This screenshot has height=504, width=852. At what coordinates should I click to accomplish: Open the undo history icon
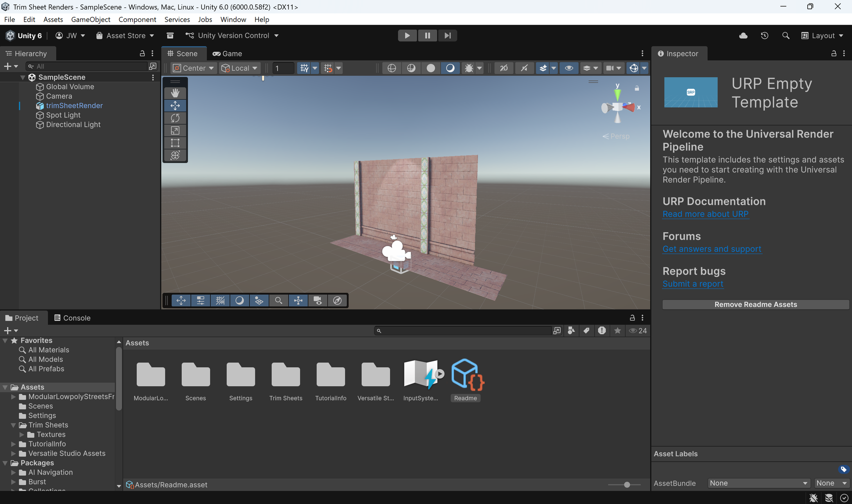(x=764, y=35)
